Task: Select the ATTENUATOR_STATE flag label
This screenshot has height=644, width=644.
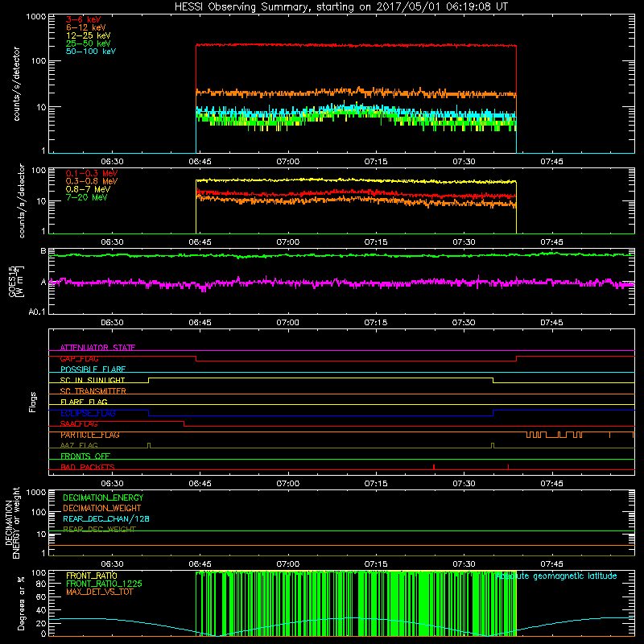Action: pos(97,348)
